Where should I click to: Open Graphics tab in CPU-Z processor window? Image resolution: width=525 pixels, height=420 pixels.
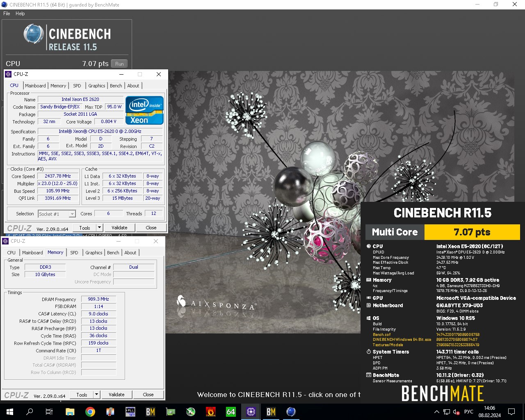click(97, 86)
